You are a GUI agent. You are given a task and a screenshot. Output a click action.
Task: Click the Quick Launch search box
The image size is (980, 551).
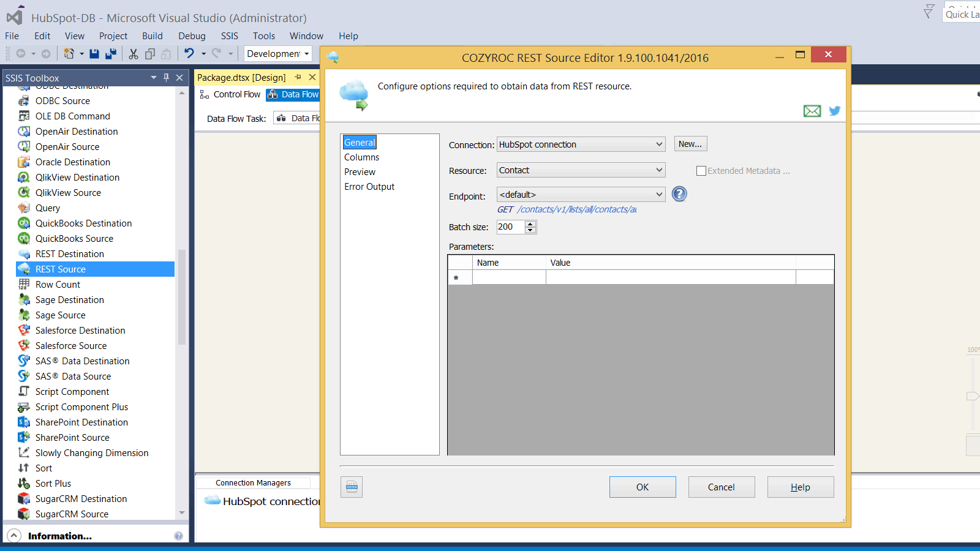tap(962, 13)
